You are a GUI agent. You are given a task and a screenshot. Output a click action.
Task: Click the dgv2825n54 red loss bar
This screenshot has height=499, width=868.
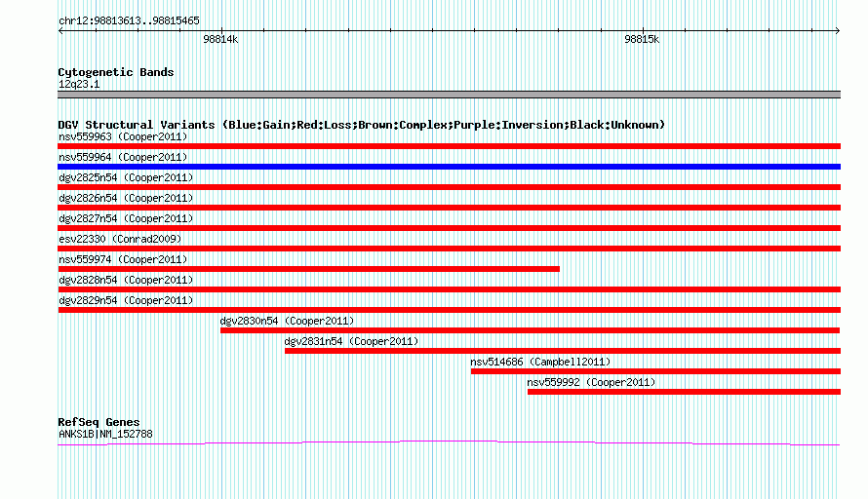(449, 187)
